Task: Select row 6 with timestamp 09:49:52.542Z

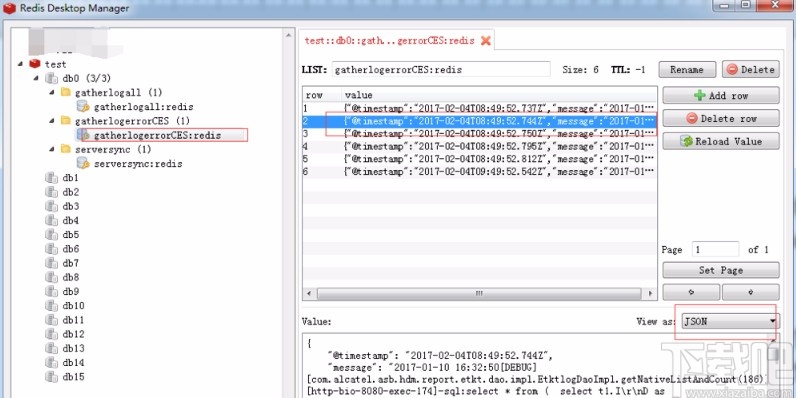Action: (480, 172)
